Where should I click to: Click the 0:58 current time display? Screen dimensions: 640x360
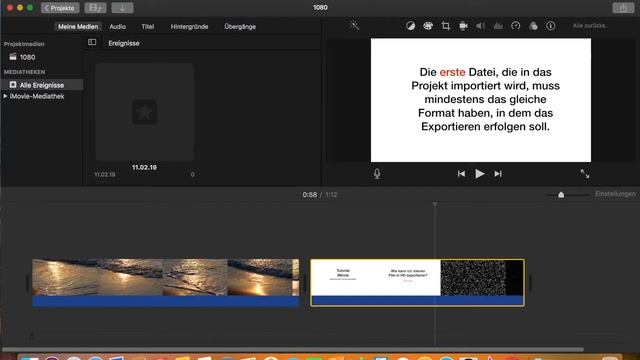310,195
